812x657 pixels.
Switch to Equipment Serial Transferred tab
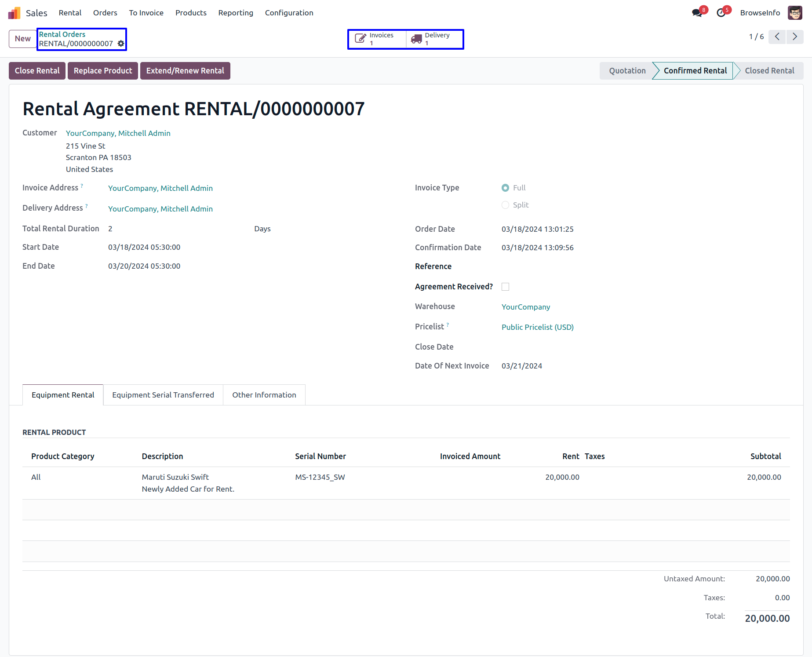click(x=163, y=395)
